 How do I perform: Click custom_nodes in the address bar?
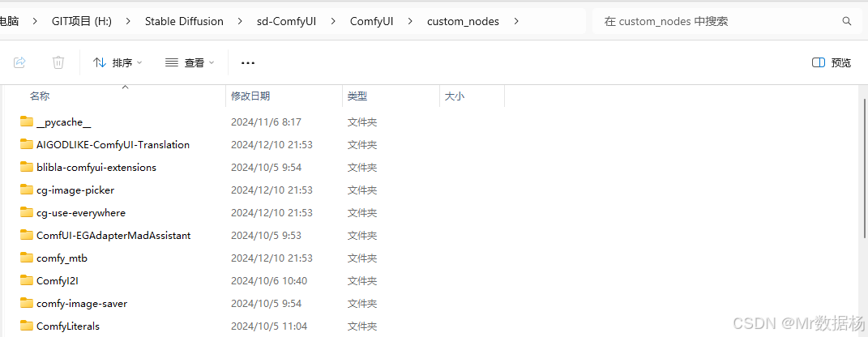click(463, 22)
